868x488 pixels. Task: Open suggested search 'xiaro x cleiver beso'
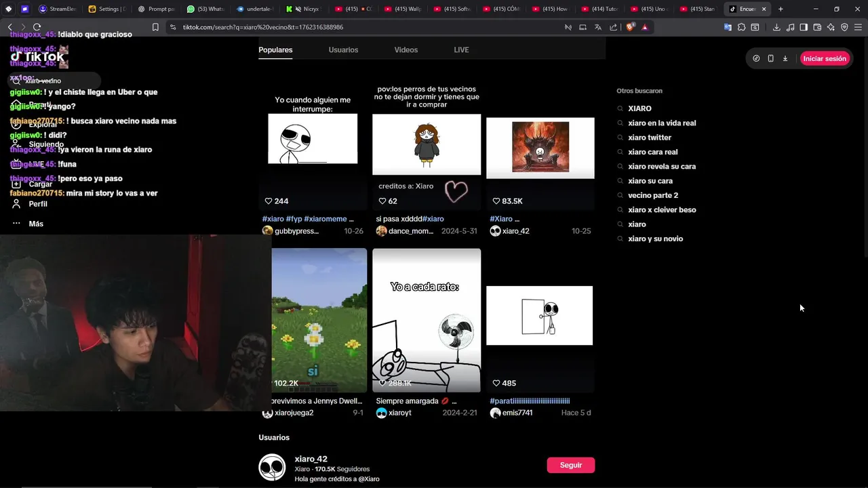[662, 210]
